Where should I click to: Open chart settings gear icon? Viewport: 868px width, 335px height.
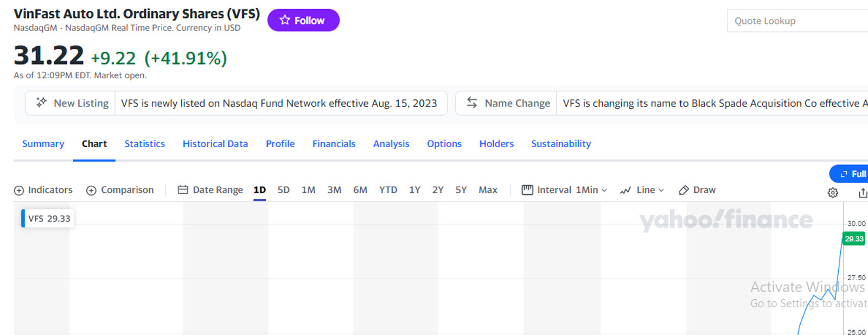click(x=833, y=193)
